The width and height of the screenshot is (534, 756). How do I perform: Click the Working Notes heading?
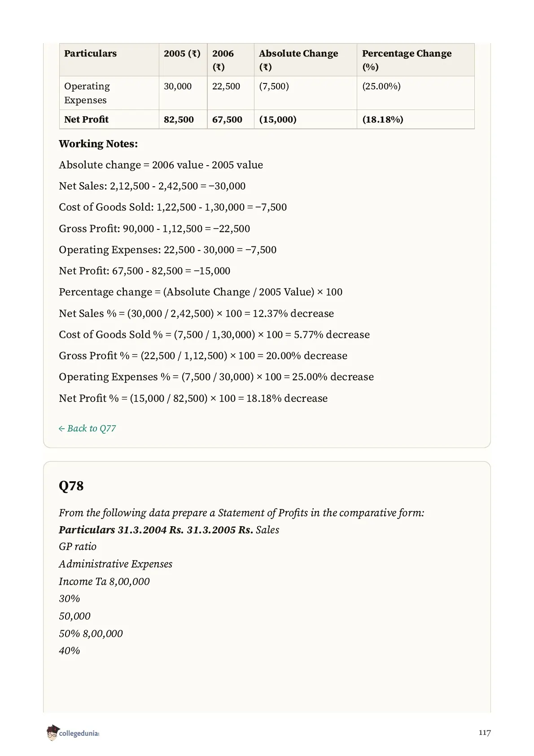pyautogui.click(x=98, y=144)
